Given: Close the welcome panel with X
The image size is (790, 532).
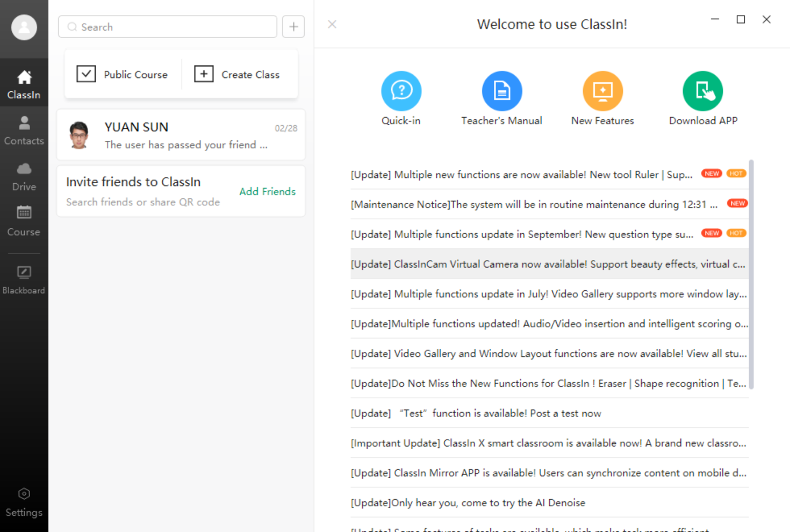Looking at the screenshot, I should point(332,24).
